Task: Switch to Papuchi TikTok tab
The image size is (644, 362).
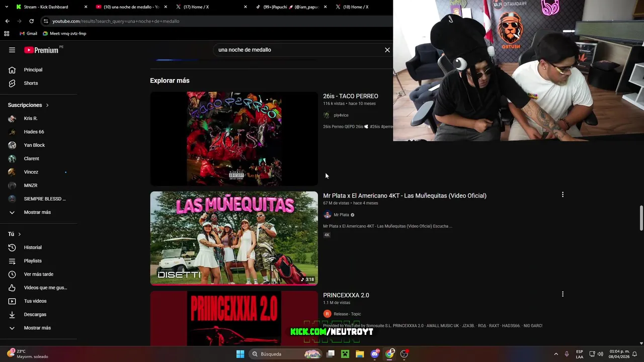Action: coord(292,7)
